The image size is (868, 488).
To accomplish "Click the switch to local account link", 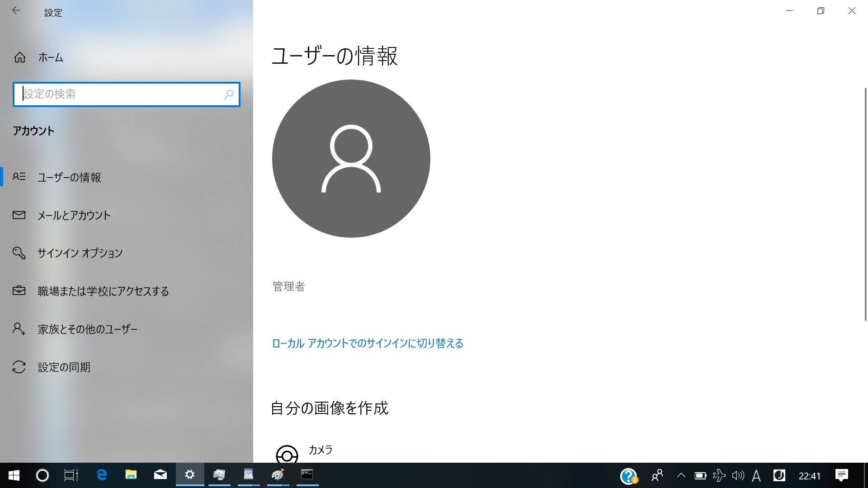I will (367, 343).
